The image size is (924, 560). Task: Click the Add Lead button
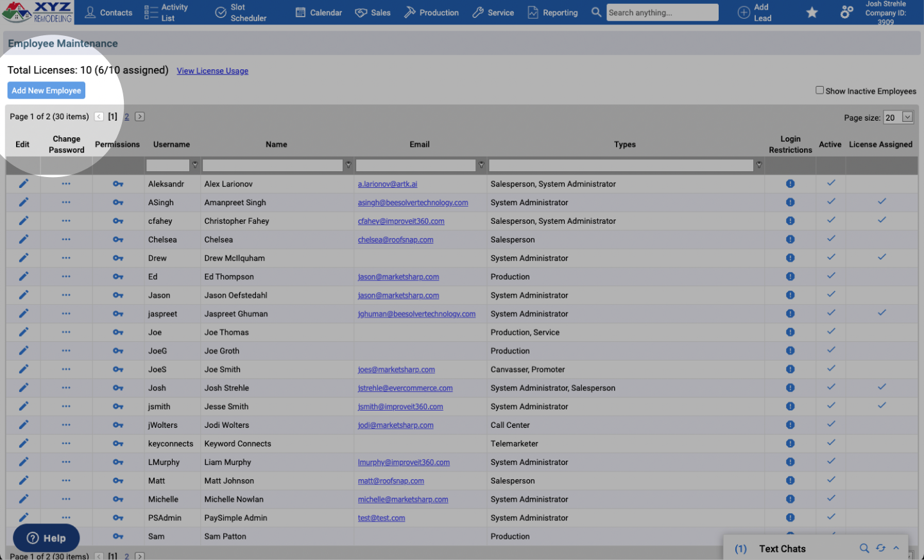coord(755,12)
